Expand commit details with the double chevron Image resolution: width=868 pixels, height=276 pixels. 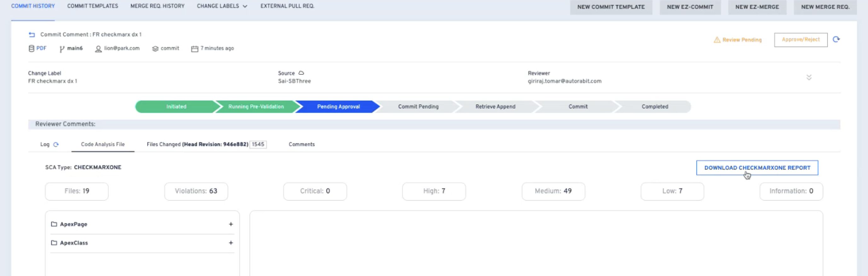tap(809, 77)
